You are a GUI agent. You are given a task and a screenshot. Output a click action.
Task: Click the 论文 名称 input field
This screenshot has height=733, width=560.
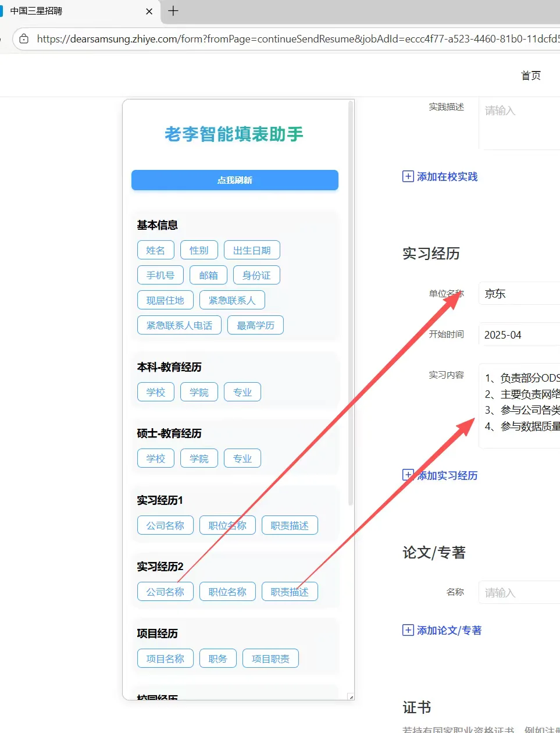[519, 592]
